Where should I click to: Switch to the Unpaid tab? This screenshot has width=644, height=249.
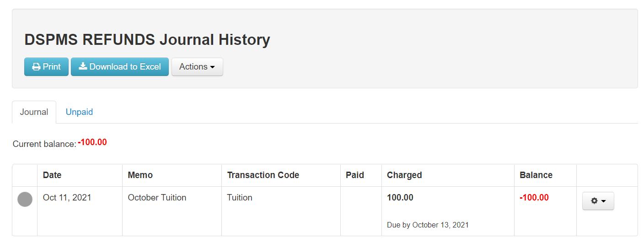pyautogui.click(x=79, y=112)
